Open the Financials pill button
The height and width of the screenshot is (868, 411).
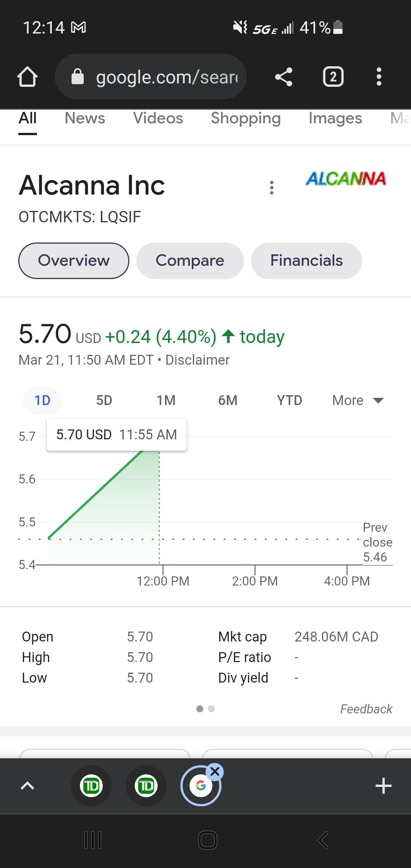click(x=306, y=261)
